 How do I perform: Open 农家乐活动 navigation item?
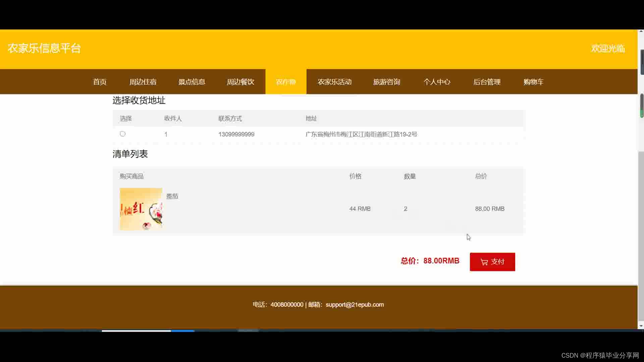tap(334, 82)
